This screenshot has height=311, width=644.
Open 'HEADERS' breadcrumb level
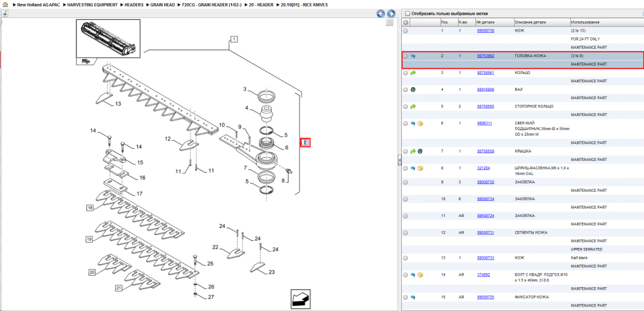pyautogui.click(x=133, y=5)
